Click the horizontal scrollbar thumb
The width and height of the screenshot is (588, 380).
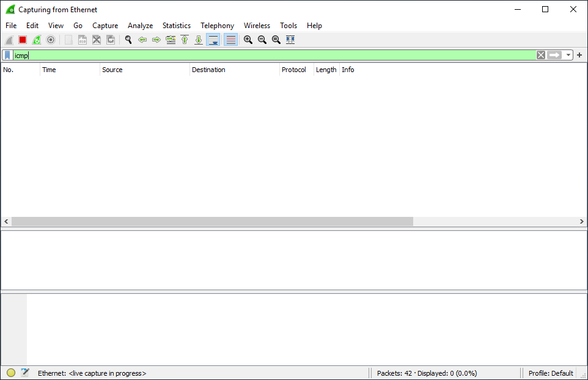[x=212, y=222]
